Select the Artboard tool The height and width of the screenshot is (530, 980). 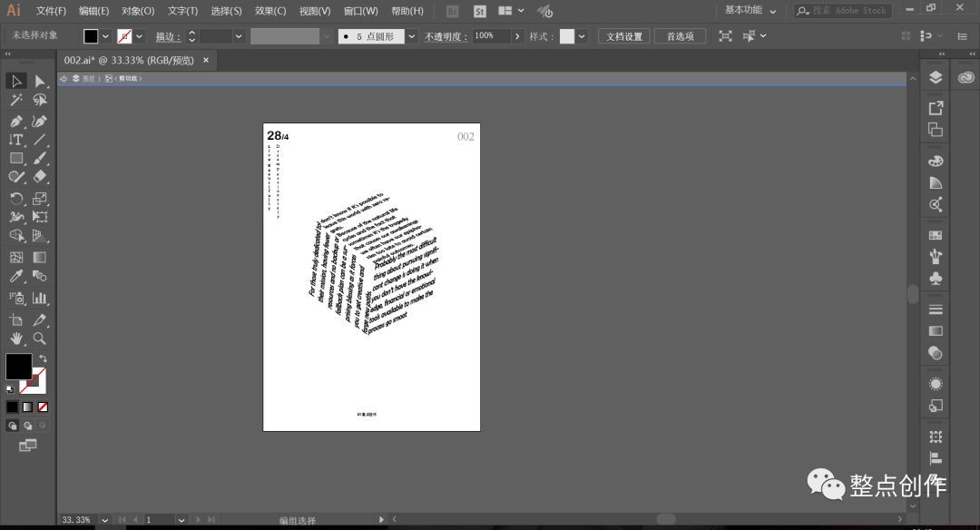pos(16,320)
